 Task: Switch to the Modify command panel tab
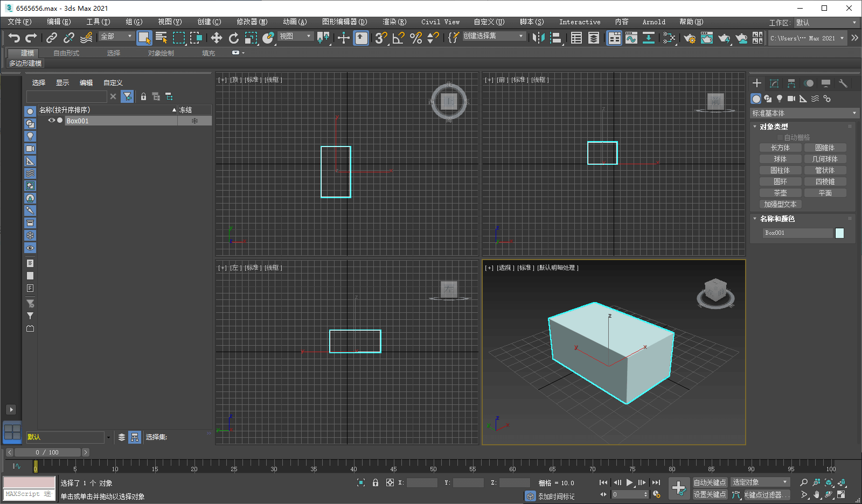pos(774,83)
